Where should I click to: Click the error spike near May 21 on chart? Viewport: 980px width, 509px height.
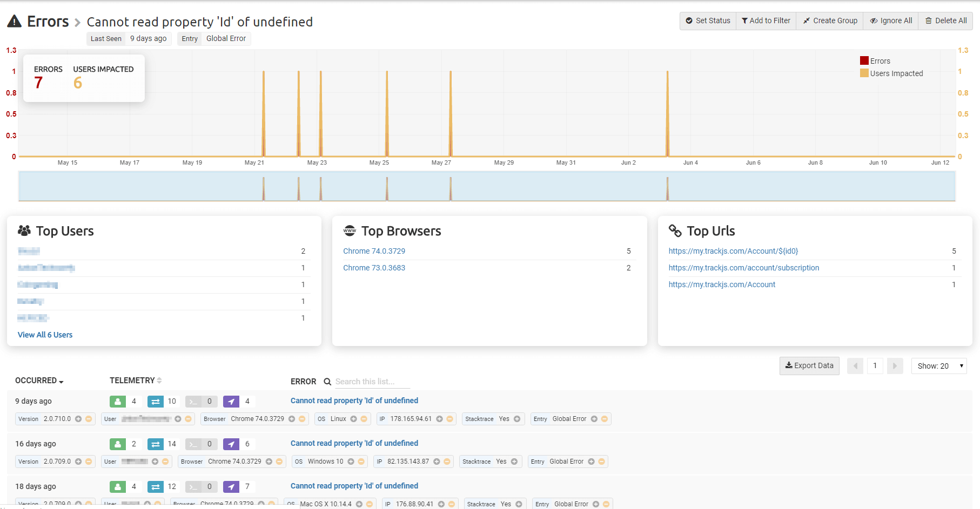point(264,113)
